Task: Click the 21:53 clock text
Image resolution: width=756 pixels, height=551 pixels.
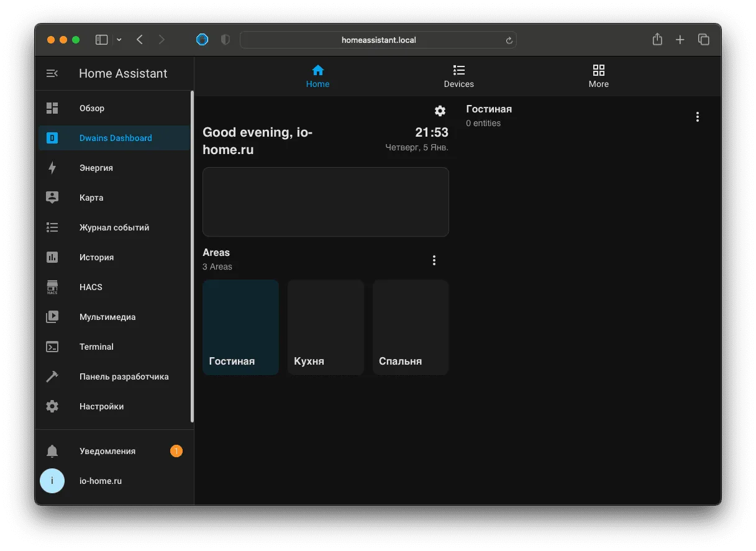Action: [432, 132]
